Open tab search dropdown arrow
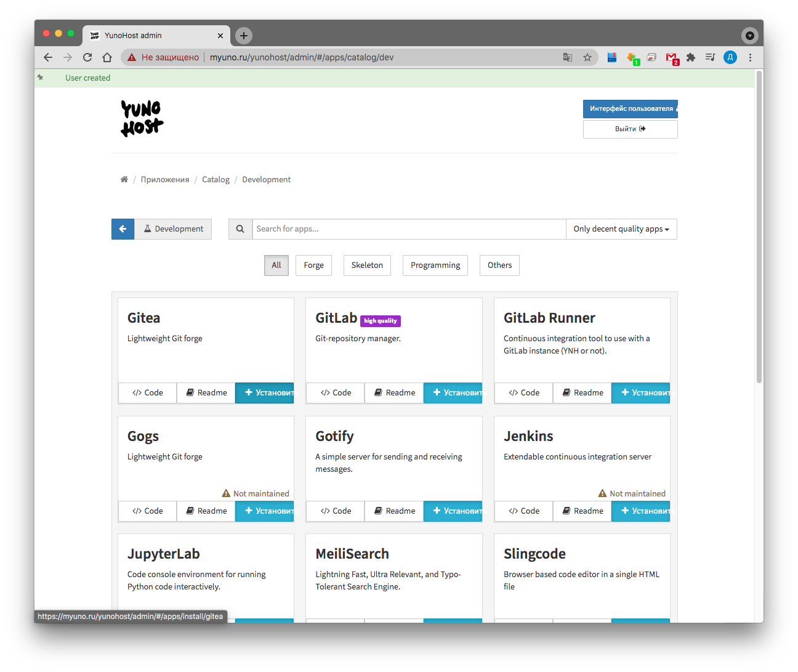Screen dimensions: 798x672 750,36
